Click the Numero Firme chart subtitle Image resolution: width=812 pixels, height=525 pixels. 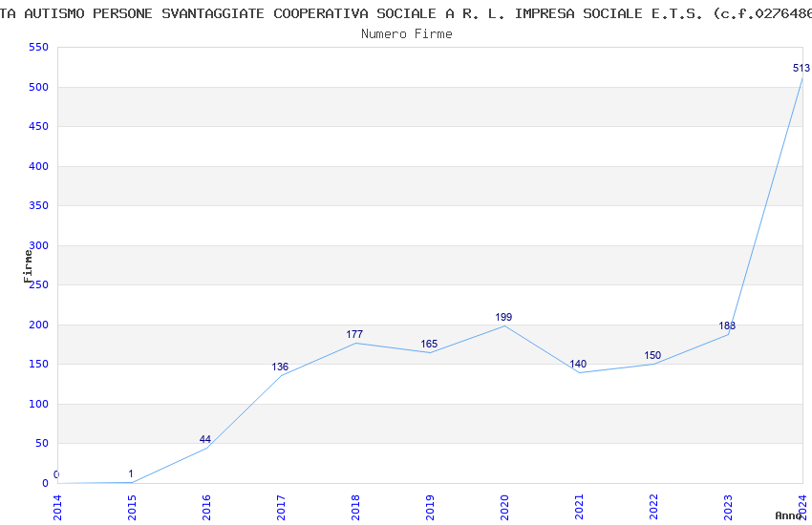[407, 33]
